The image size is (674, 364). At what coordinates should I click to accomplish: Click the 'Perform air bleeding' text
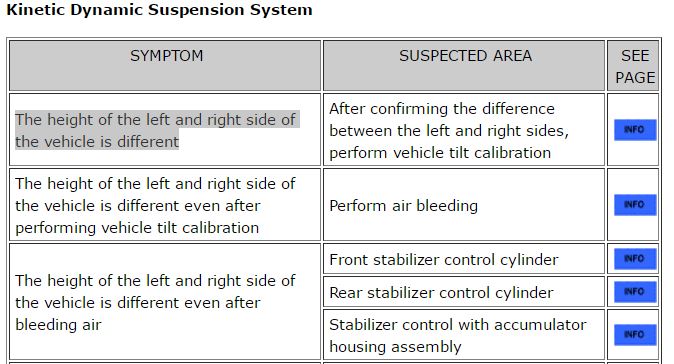[404, 205]
